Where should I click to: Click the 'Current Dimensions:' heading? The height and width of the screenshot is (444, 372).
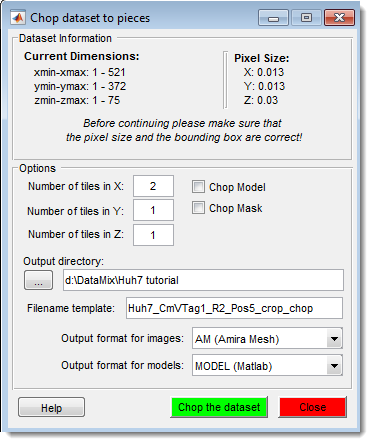point(82,56)
